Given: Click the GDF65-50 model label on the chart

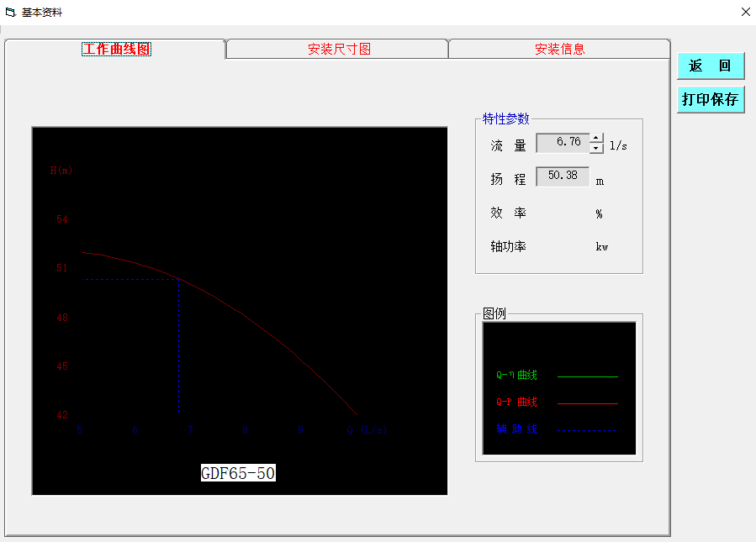Looking at the screenshot, I should click(238, 473).
